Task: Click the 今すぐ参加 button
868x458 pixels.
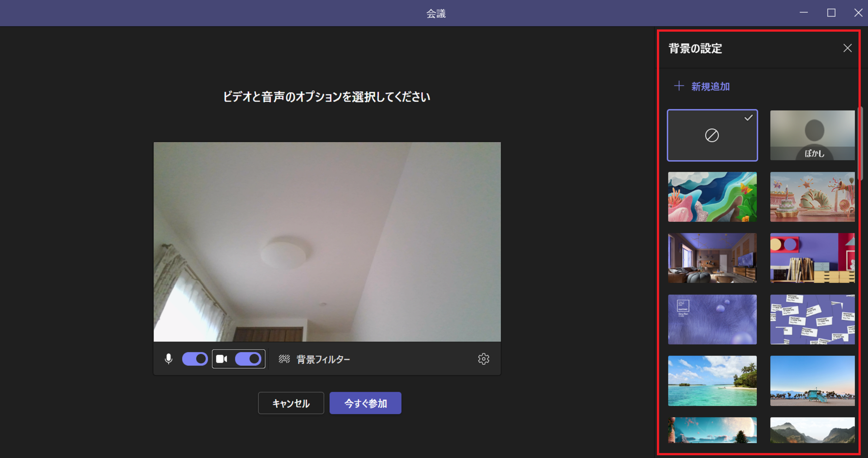Action: pos(365,403)
